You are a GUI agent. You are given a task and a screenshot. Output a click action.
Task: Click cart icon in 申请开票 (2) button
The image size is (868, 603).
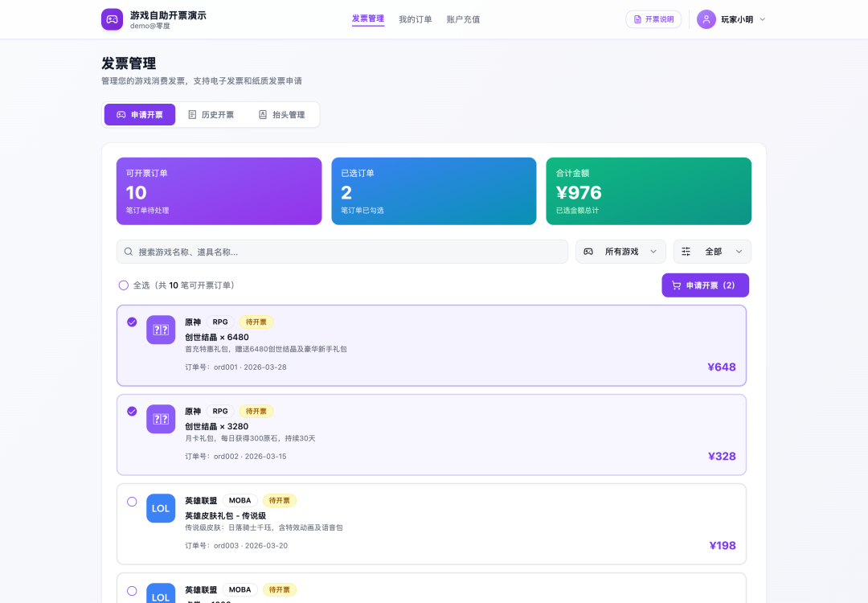(x=677, y=285)
